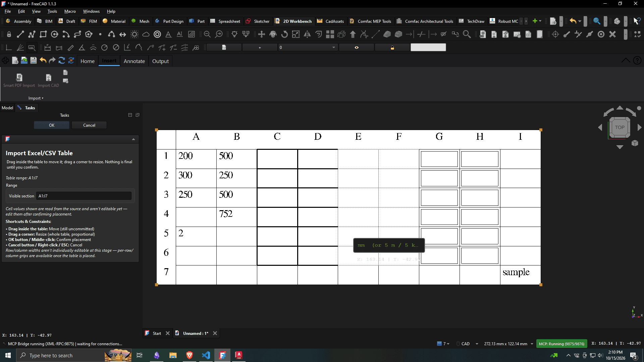Click the Save document floppy icon
The width and height of the screenshot is (644, 362).
tap(34, 60)
